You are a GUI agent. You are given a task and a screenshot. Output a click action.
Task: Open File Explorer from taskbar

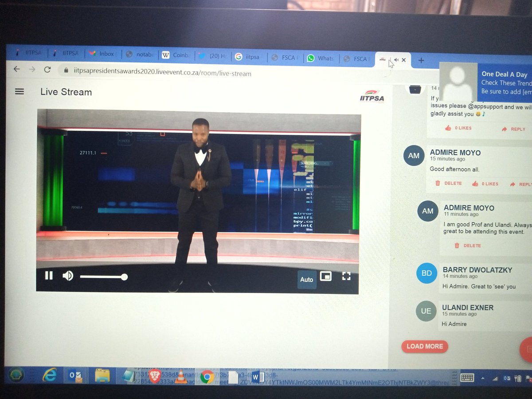coord(102,376)
